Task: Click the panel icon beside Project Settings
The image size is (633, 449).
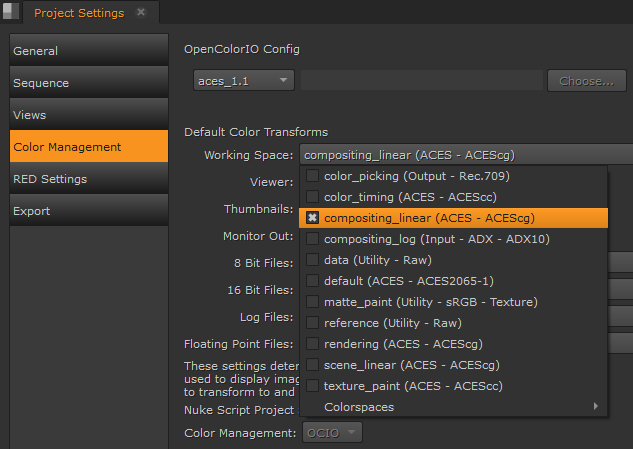Action: [11, 12]
